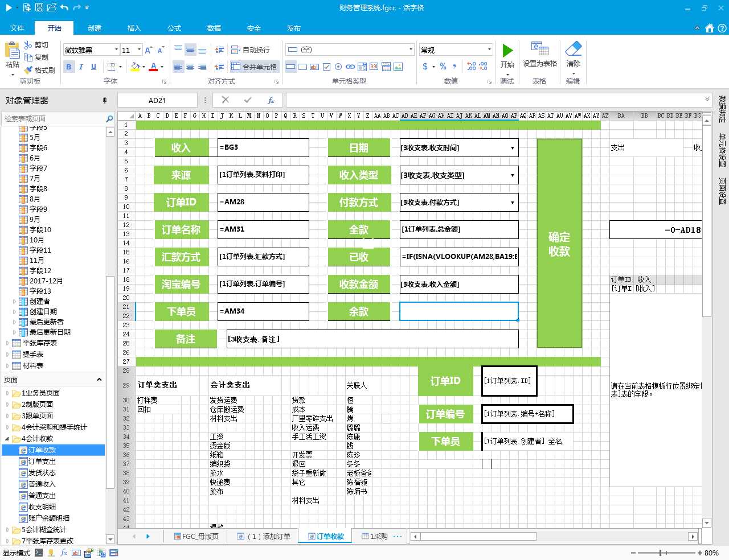Screen dimensions: 729x560
Task: Select the number (99) cell type icon
Action: 374,67
